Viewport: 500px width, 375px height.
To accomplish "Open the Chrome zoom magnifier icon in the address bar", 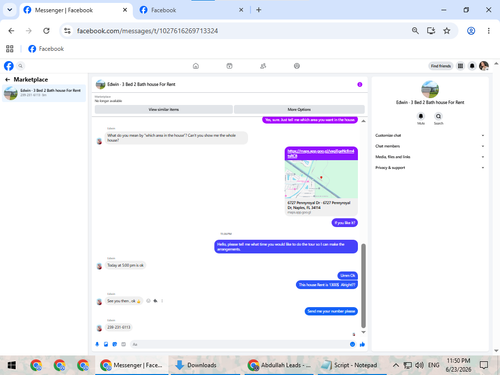I will [415, 31].
